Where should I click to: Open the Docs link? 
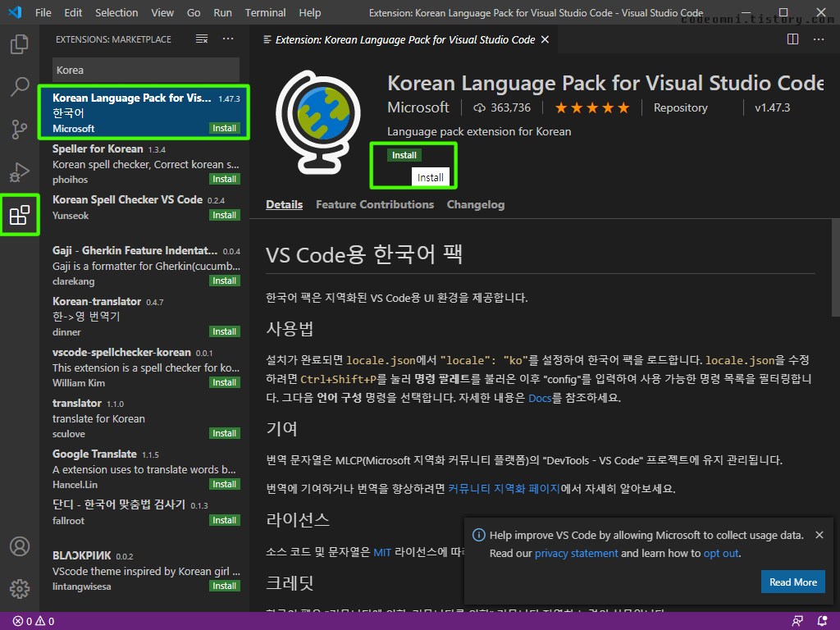(x=540, y=398)
